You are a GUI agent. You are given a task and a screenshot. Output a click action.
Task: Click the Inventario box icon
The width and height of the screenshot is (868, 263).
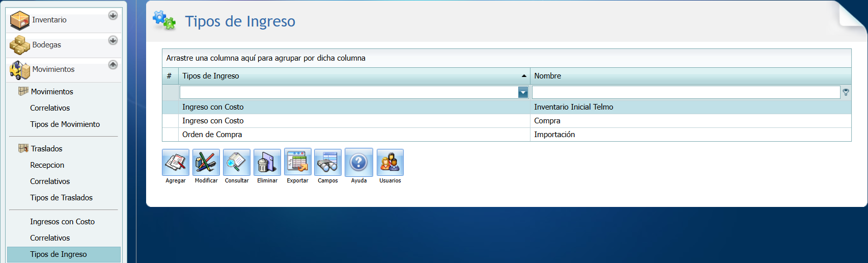pyautogui.click(x=20, y=20)
